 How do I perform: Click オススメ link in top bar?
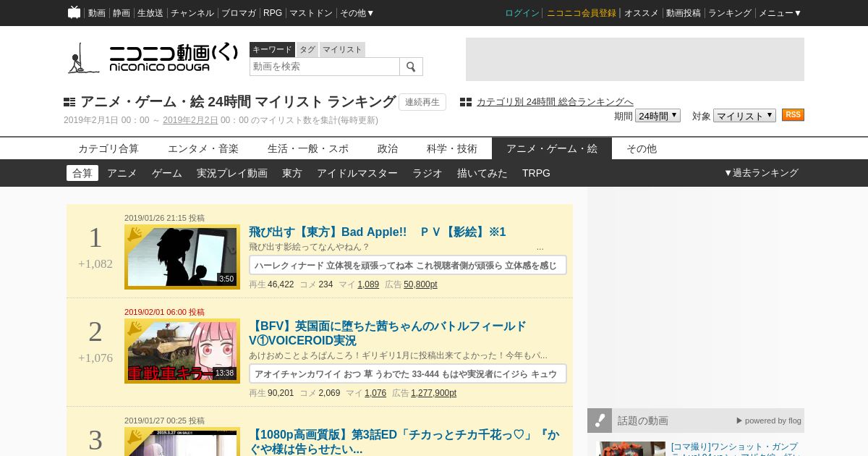click(x=642, y=13)
